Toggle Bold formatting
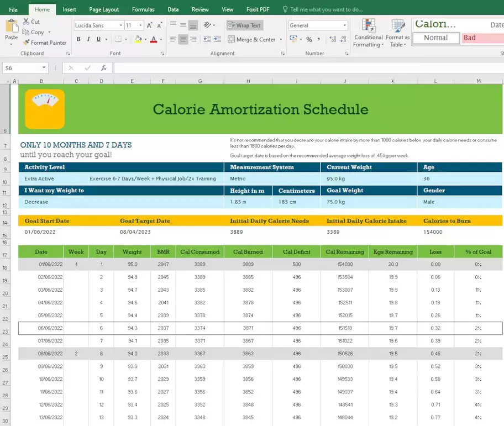The image size is (504, 426). [x=78, y=39]
